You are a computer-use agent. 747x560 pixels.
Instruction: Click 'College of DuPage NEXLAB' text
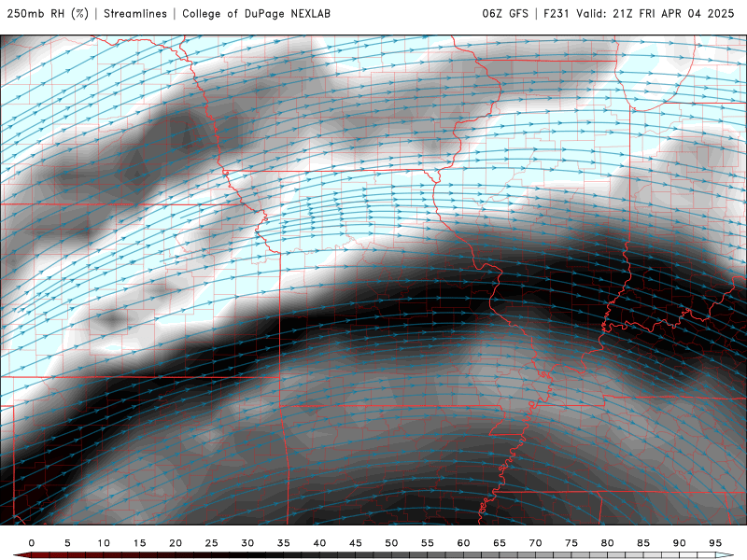click(256, 14)
